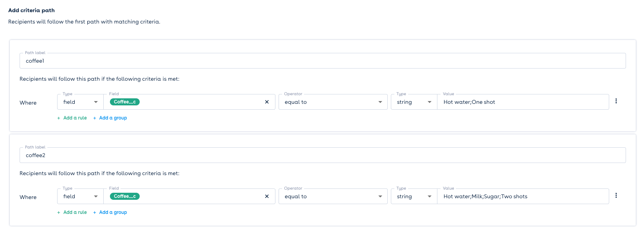Screen dimensions: 644x228
Task: Click the Path label input containing coffee1
Action: pos(322,61)
